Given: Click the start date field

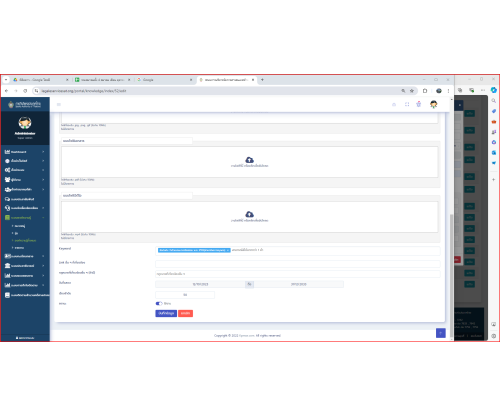Looking at the screenshot, I should click(x=200, y=284).
